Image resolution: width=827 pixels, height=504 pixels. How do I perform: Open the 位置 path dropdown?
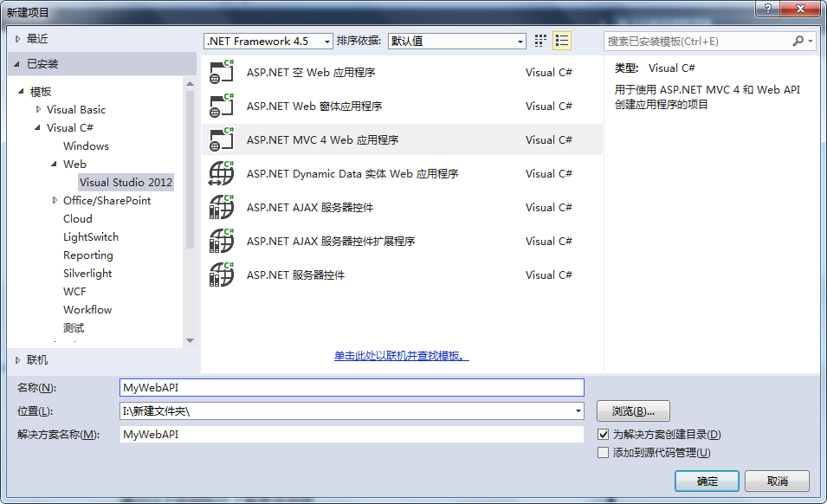[x=578, y=411]
